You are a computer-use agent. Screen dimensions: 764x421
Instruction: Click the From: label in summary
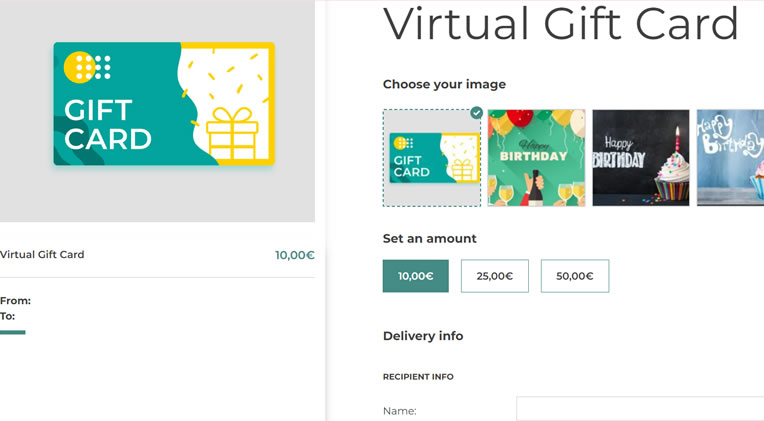(15, 300)
